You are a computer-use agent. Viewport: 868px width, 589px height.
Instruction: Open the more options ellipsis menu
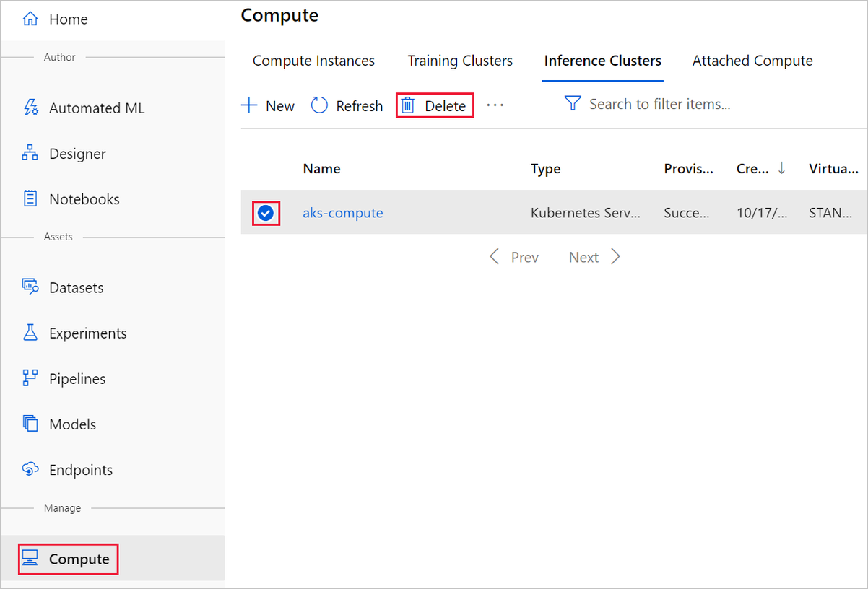[495, 105]
